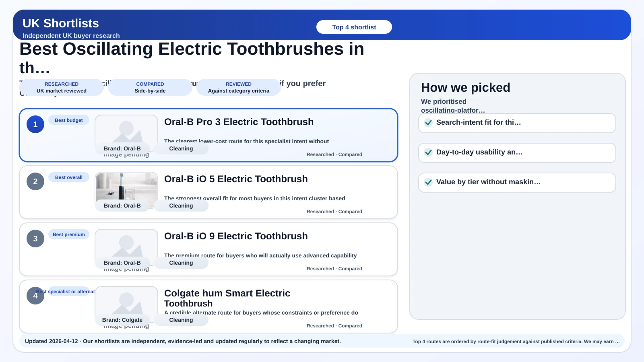Click the Best overall tag

pyautogui.click(x=69, y=177)
